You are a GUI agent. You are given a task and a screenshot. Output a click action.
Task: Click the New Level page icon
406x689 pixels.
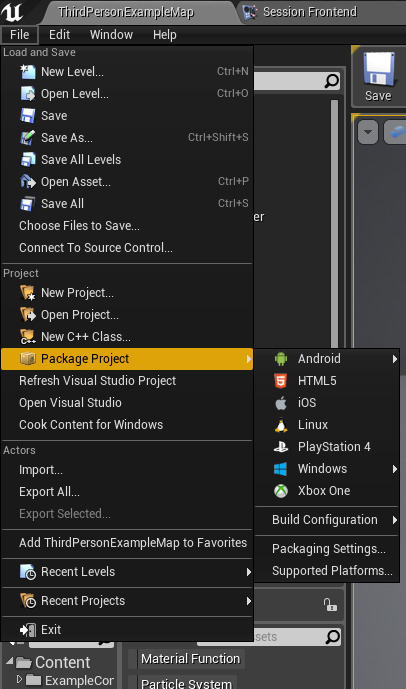coord(28,72)
